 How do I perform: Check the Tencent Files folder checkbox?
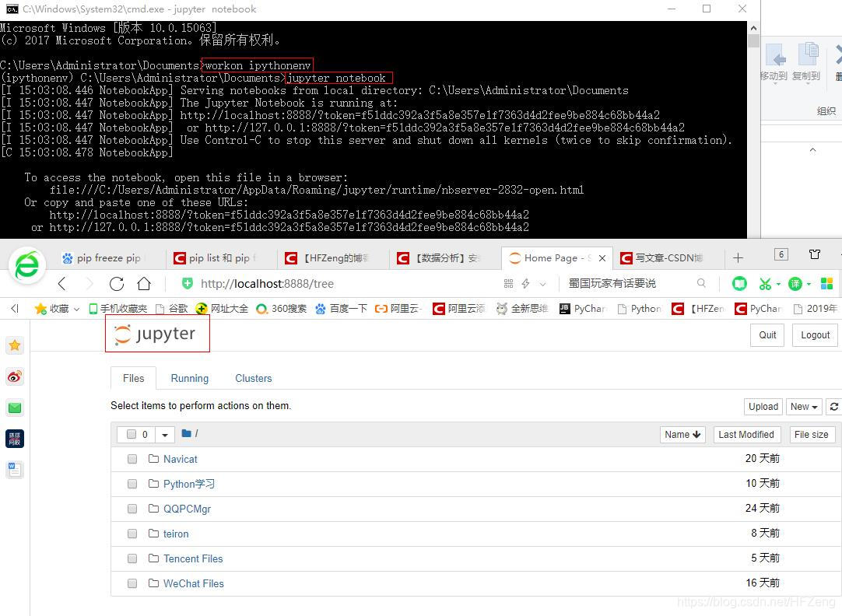coord(132,558)
